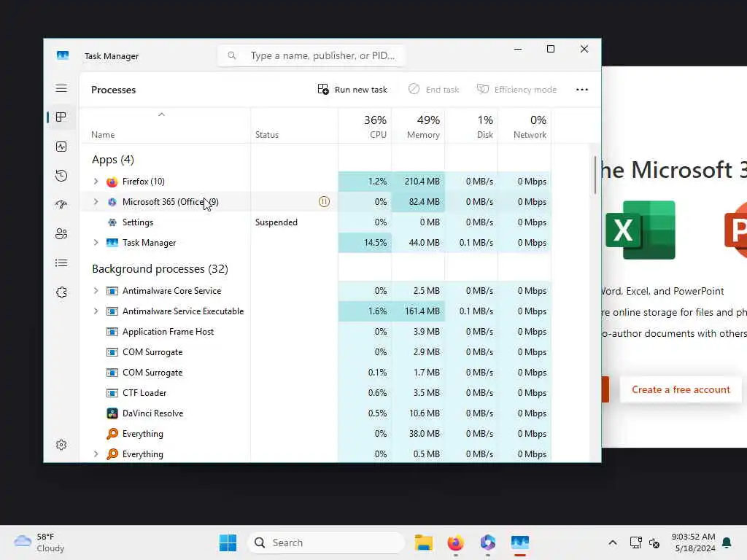
Task: Click the Microsoft 365 process icon
Action: (x=112, y=202)
